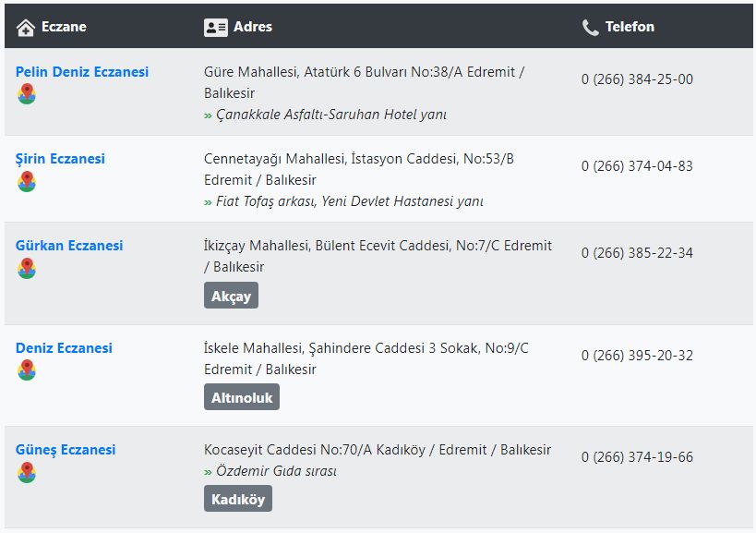This screenshot has width=756, height=533.
Task: Click the pharmacy house icon in header
Action: (x=26, y=28)
